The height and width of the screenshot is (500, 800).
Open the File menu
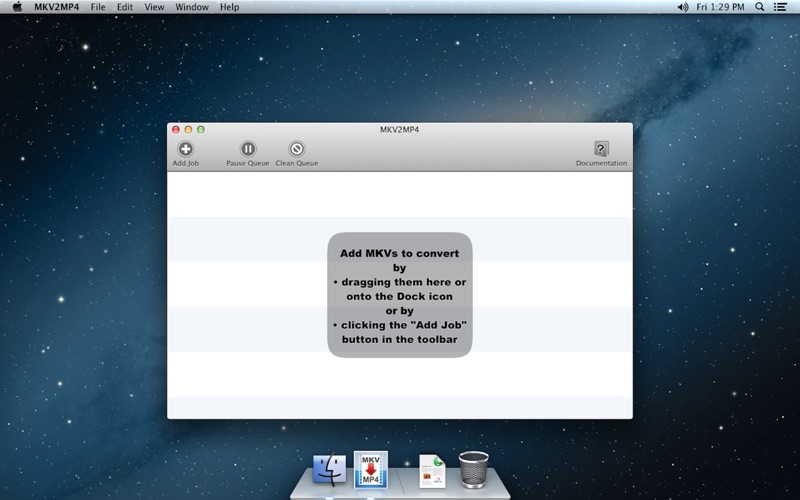[x=98, y=7]
